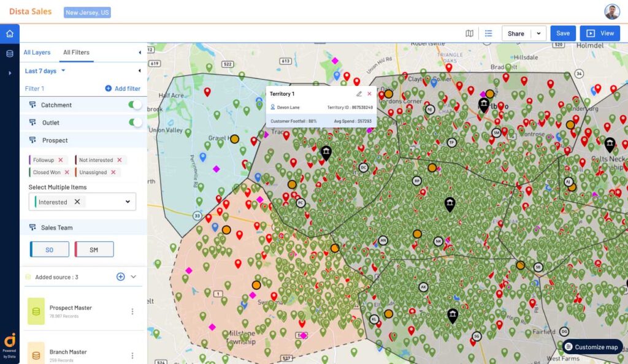The width and height of the screenshot is (628, 364).
Task: Remove the Unassigned tag
Action: [113, 172]
